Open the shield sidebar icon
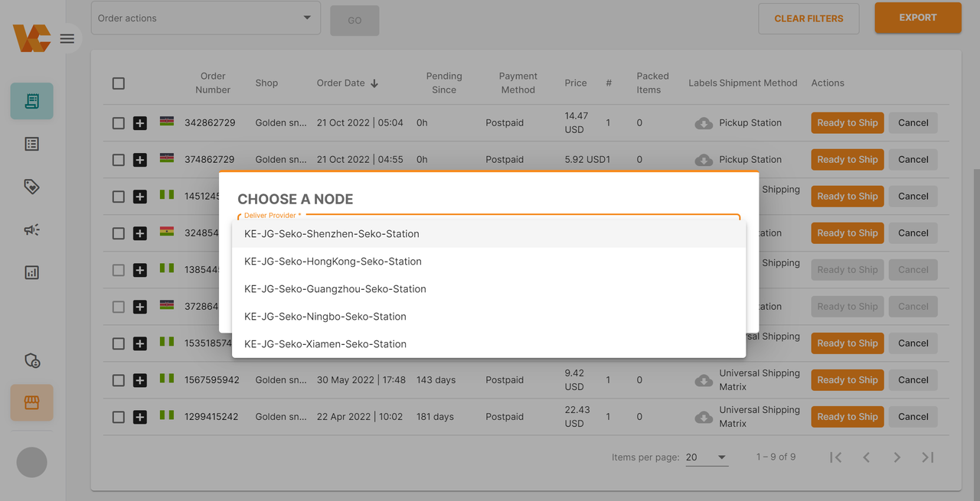The width and height of the screenshot is (980, 501). coord(31,360)
